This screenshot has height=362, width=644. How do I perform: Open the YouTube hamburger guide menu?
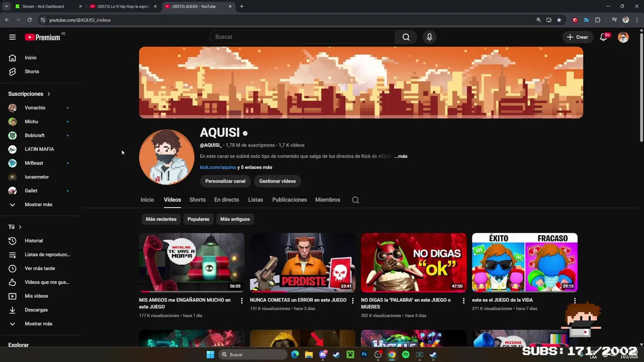click(x=12, y=37)
